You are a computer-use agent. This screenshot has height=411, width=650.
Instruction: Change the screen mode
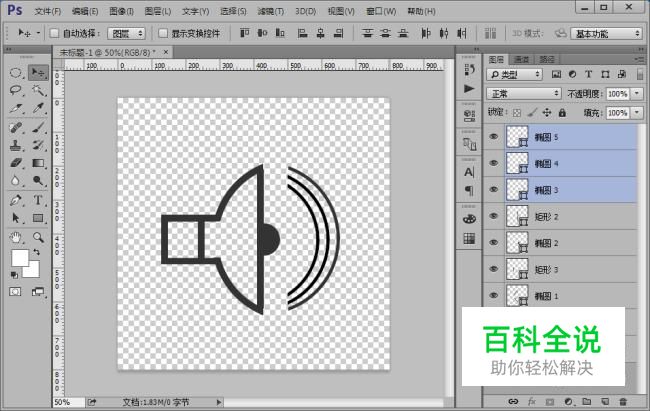(x=38, y=292)
